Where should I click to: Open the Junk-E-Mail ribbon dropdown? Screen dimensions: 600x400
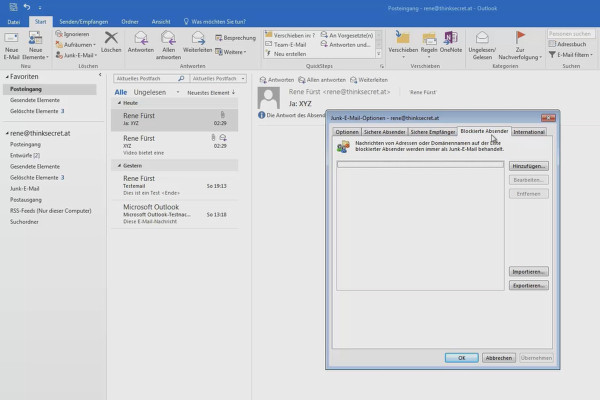[x=76, y=55]
